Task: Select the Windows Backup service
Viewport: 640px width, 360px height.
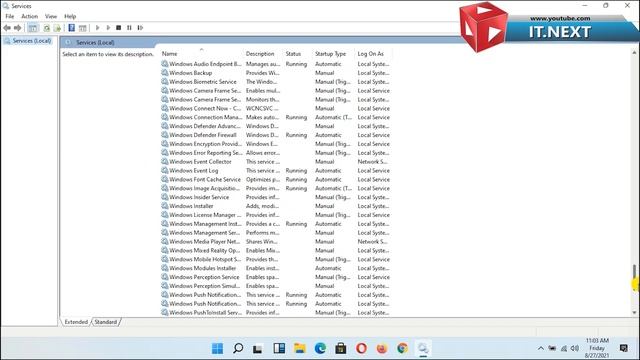Action: [x=276, y=73]
